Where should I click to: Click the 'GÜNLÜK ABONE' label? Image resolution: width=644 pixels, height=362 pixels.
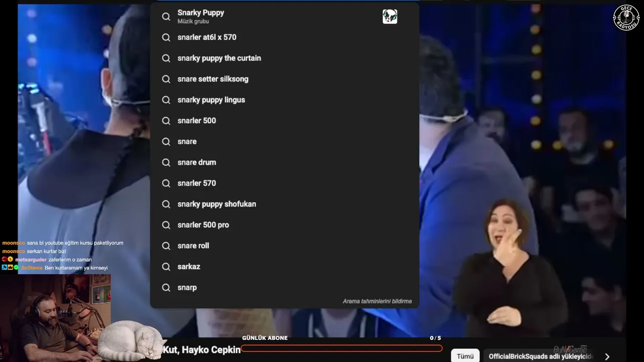point(265,338)
